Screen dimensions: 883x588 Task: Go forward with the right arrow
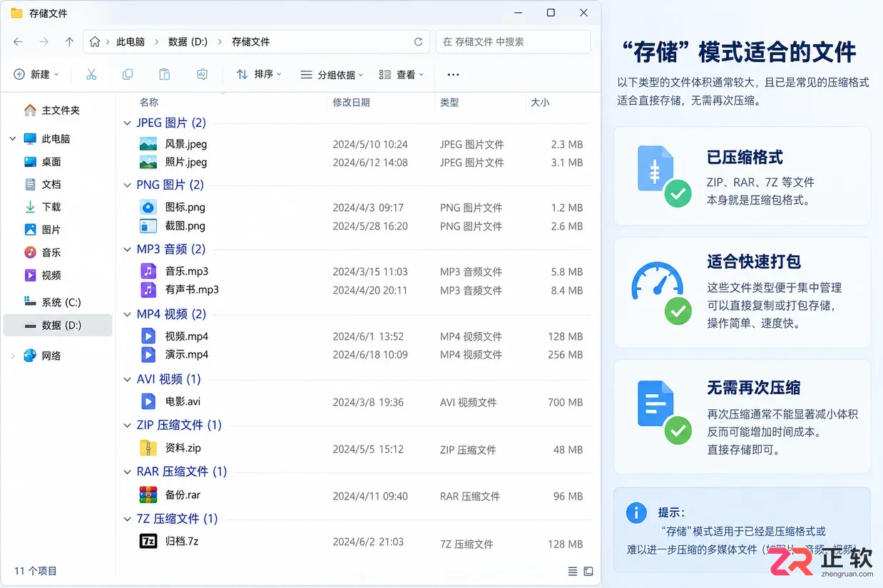pyautogui.click(x=44, y=42)
